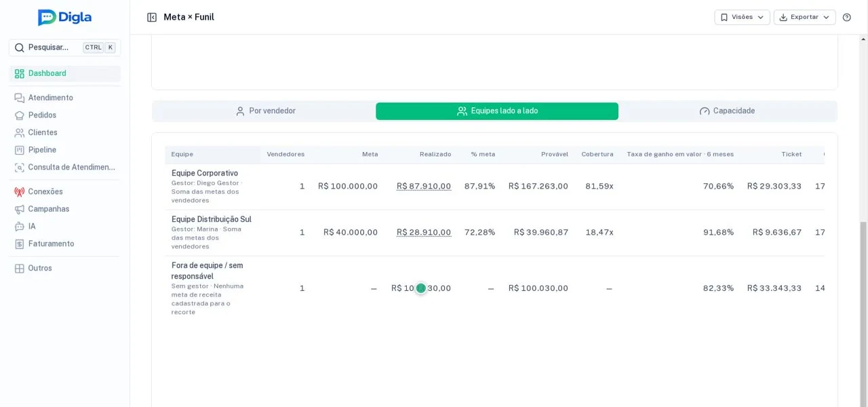Select the Equipe Distribuição Sul row name
This screenshot has width=868, height=407.
click(212, 220)
